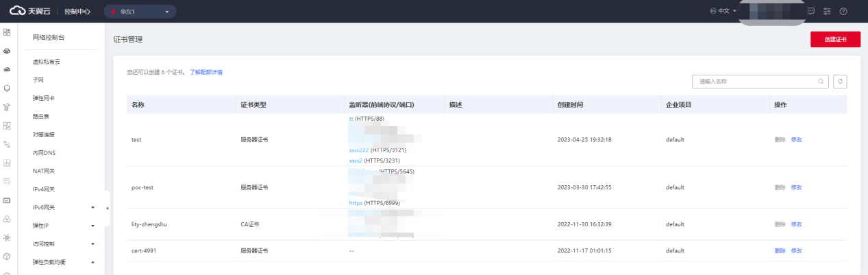Select certificate name poc-test
This screenshot has height=275, width=868.
[142, 187]
